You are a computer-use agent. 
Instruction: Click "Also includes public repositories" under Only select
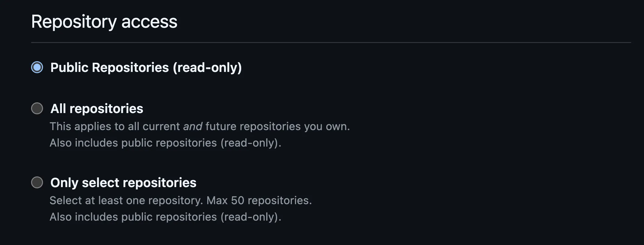(x=133, y=217)
